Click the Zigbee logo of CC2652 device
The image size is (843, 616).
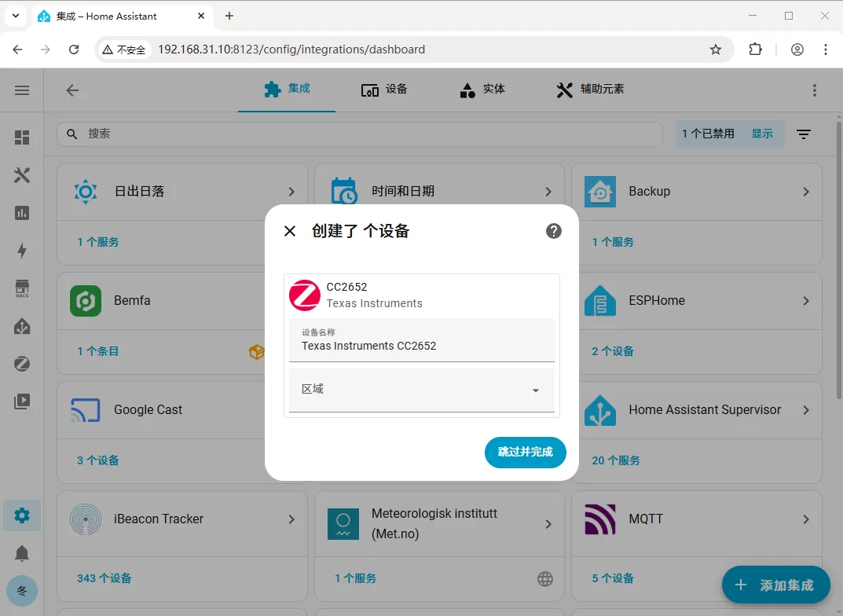305,295
